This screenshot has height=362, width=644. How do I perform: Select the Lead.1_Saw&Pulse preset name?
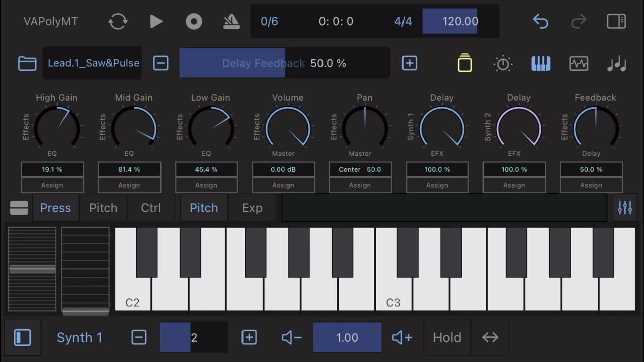[93, 63]
